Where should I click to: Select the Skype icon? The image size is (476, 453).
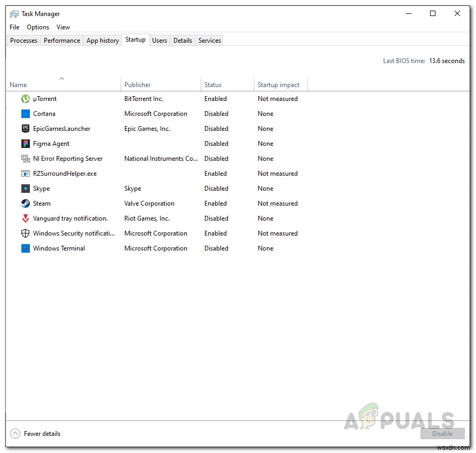click(25, 189)
